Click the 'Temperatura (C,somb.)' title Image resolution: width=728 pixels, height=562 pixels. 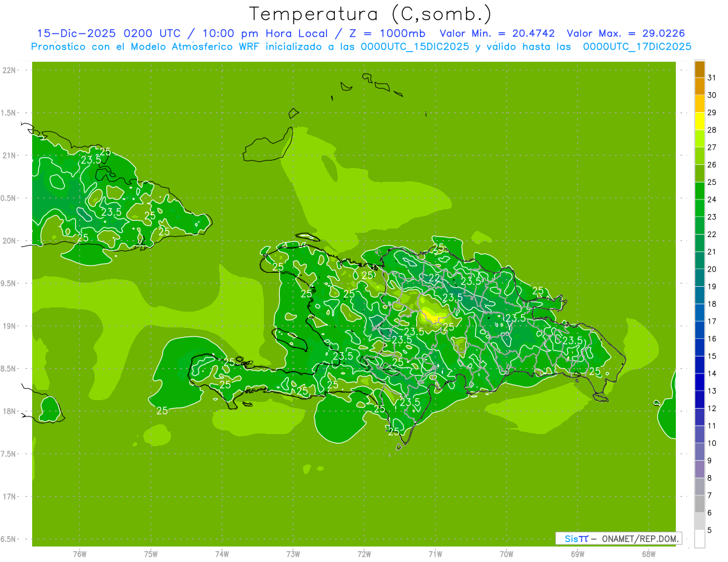370,14
